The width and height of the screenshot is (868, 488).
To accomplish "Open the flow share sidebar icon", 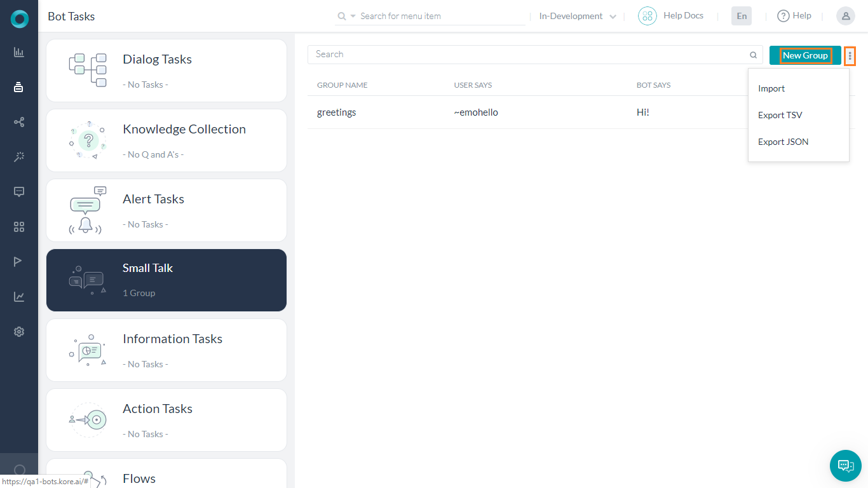I will pos(19,122).
